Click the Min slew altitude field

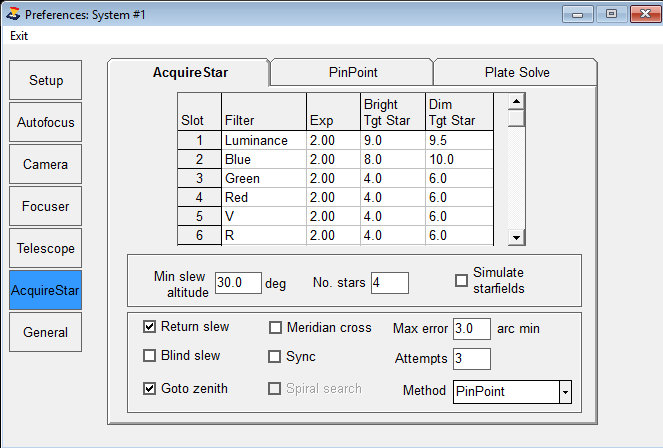point(238,283)
